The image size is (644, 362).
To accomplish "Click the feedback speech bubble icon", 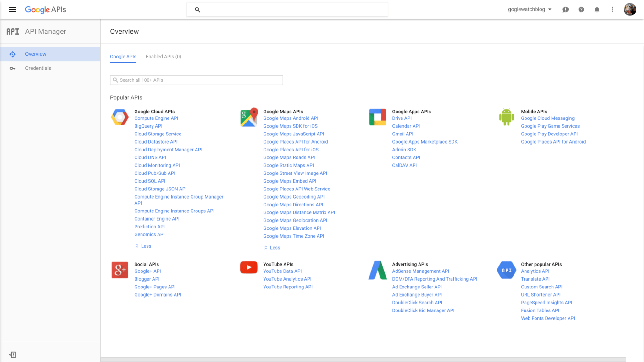I will point(565,9).
